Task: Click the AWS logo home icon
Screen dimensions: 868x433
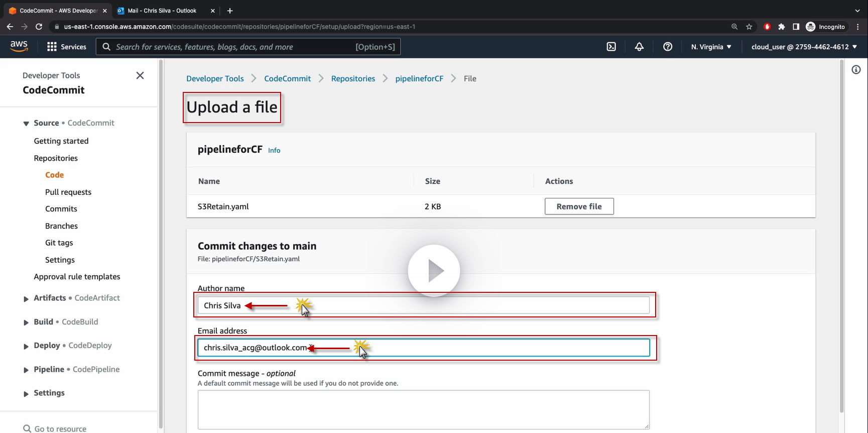Action: point(19,46)
